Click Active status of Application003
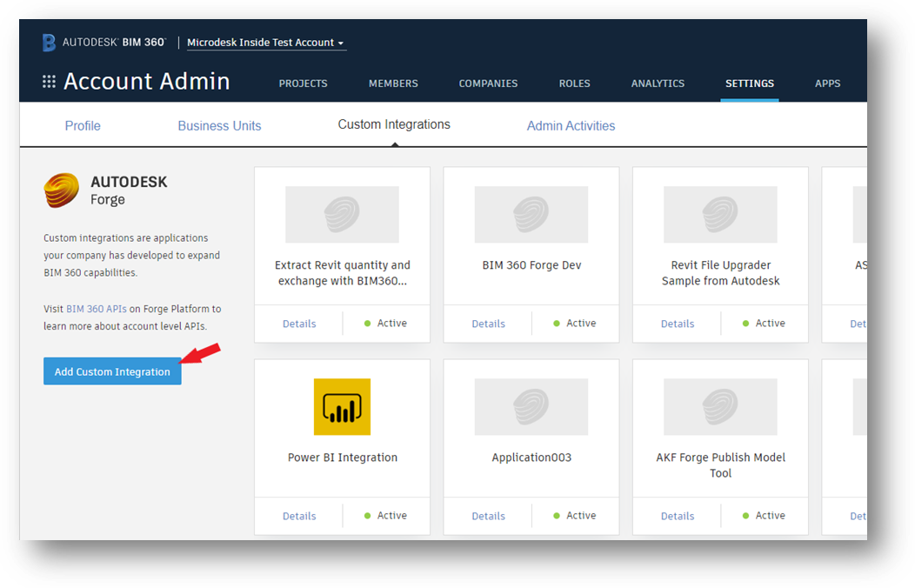915x588 pixels. pos(575,516)
